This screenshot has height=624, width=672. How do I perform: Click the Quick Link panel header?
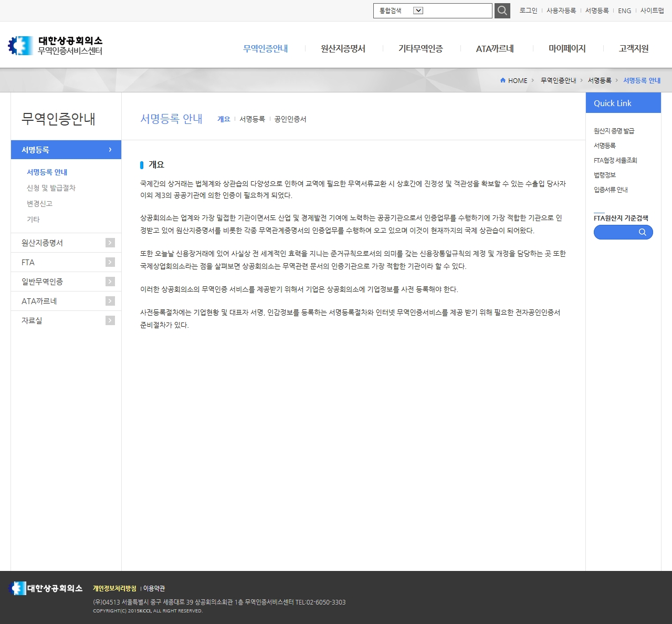(623, 103)
